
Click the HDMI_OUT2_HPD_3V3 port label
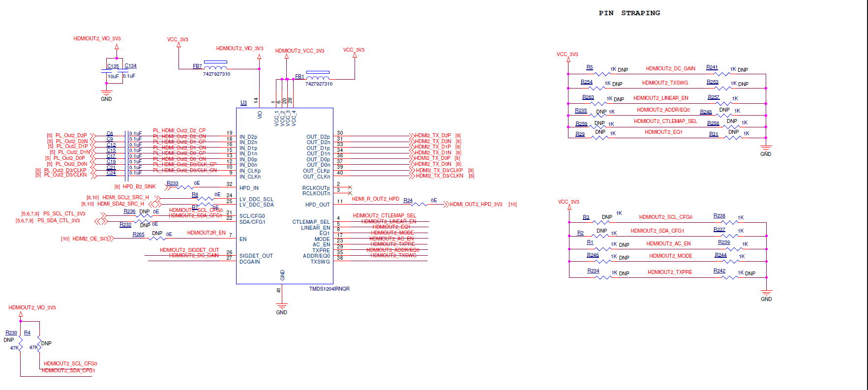coord(476,204)
